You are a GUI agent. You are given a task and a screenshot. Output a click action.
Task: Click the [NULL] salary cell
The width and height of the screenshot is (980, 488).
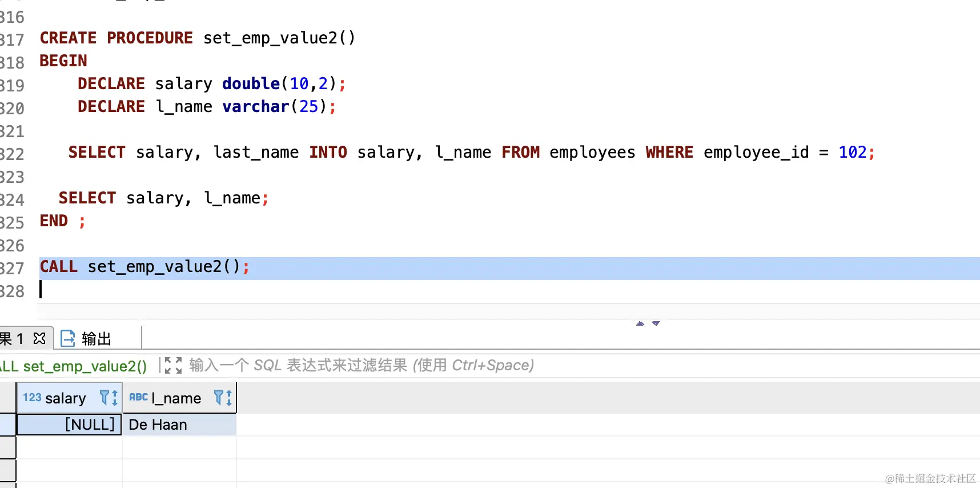[x=69, y=425]
